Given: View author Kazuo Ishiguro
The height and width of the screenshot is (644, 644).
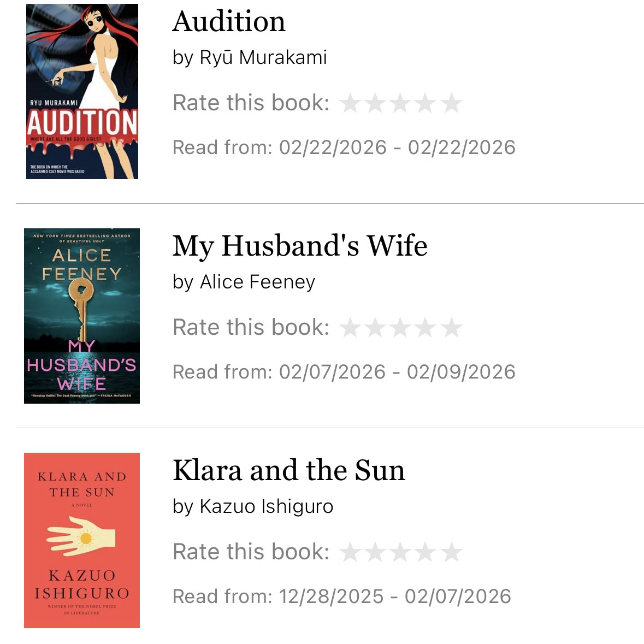Looking at the screenshot, I should point(267,506).
